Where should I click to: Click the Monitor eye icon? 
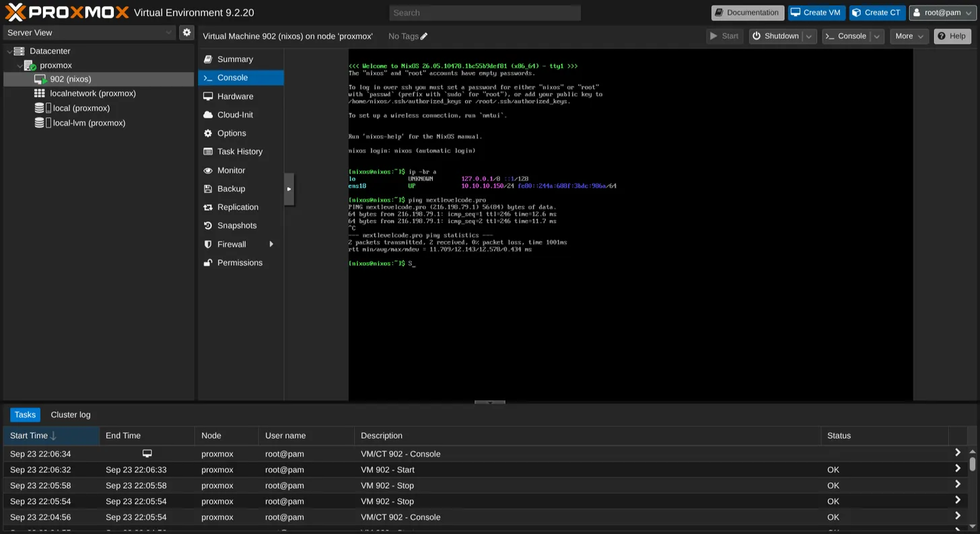click(x=208, y=170)
